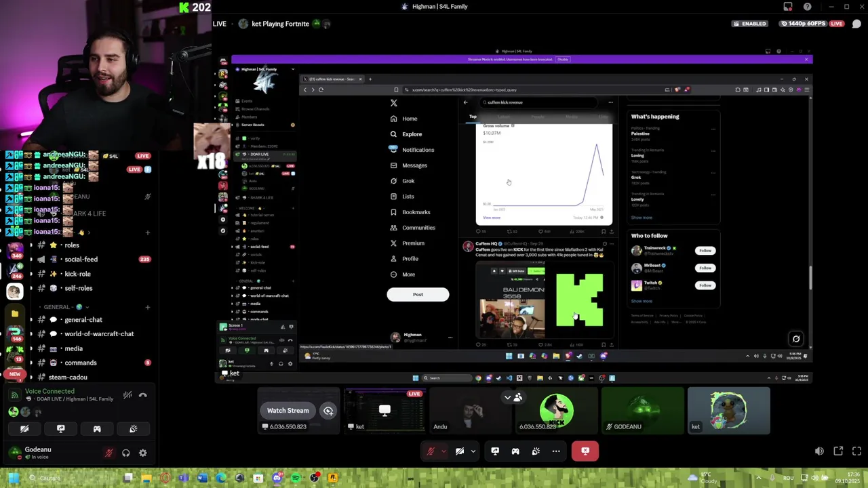This screenshot has height=488, width=868.
Task: Stop watching with red disconnect button
Action: pyautogui.click(x=585, y=451)
